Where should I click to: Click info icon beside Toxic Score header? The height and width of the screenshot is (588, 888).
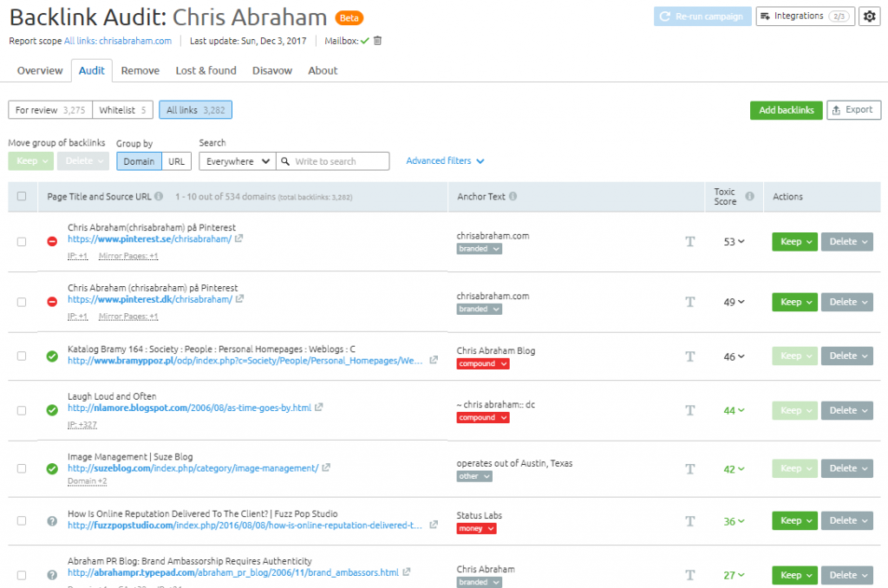(x=749, y=197)
